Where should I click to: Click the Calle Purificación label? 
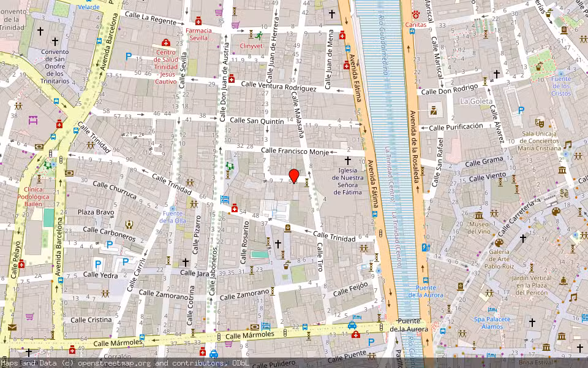tap(456, 126)
